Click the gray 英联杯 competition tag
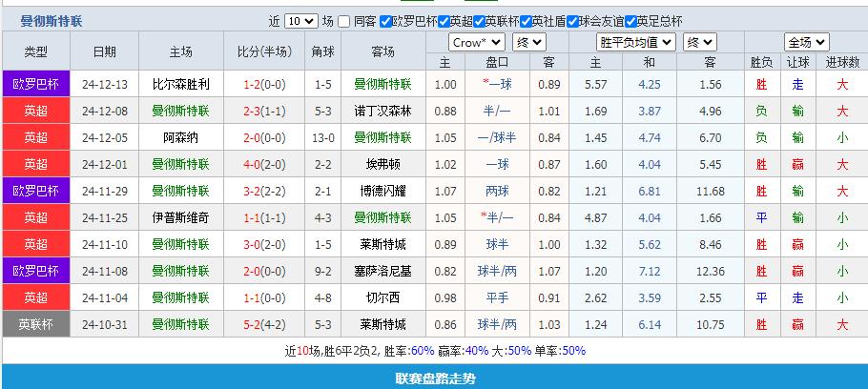868x389 pixels. click(x=35, y=324)
